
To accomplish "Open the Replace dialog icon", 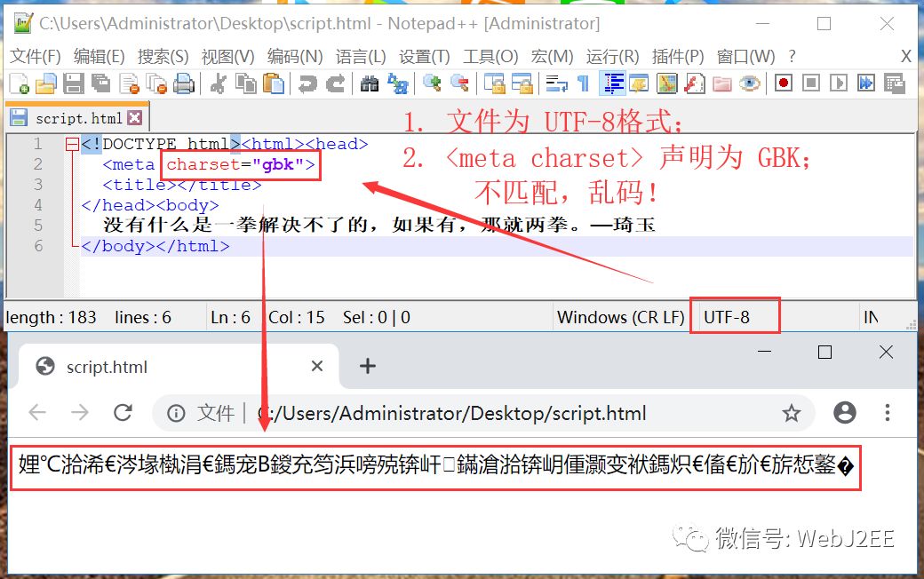I will pyautogui.click(x=397, y=83).
